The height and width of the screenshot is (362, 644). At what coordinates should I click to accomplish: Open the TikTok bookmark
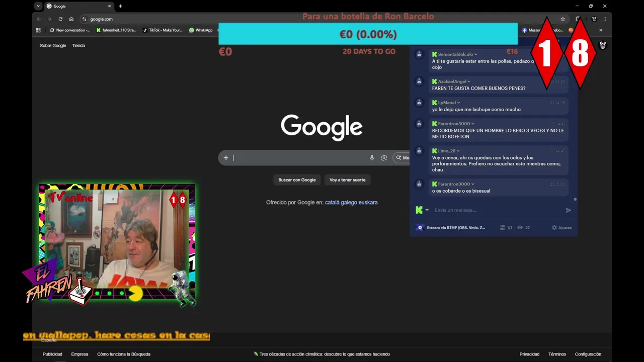pyautogui.click(x=163, y=30)
